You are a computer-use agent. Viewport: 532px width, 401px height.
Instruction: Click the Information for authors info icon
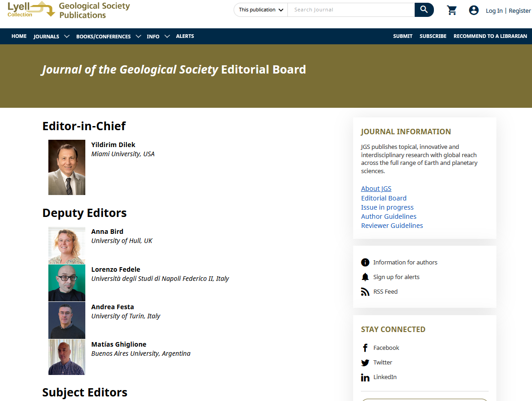coord(365,263)
